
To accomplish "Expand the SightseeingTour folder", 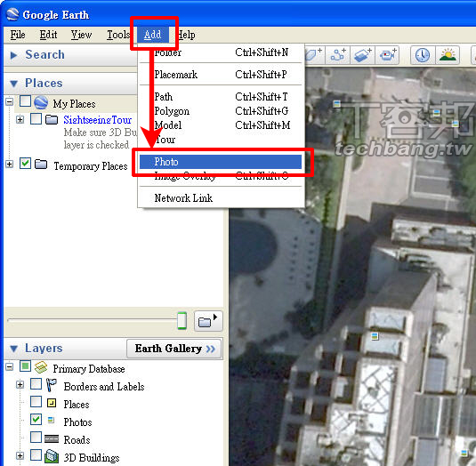I will coord(20,119).
